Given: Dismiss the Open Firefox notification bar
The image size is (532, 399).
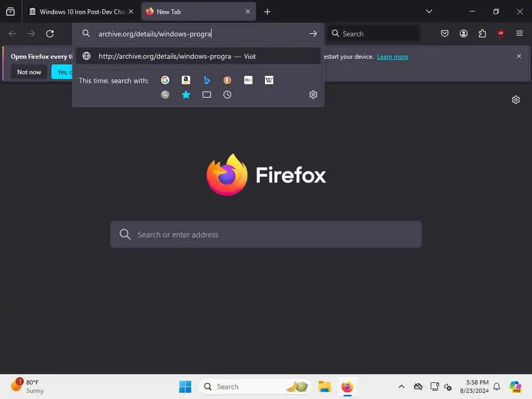Looking at the screenshot, I should (519, 56).
